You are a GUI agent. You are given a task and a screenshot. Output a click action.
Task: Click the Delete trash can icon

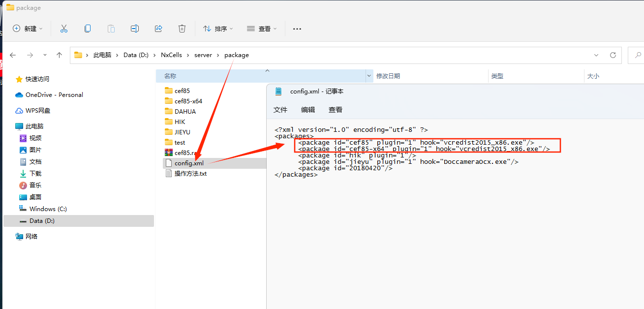(x=182, y=29)
